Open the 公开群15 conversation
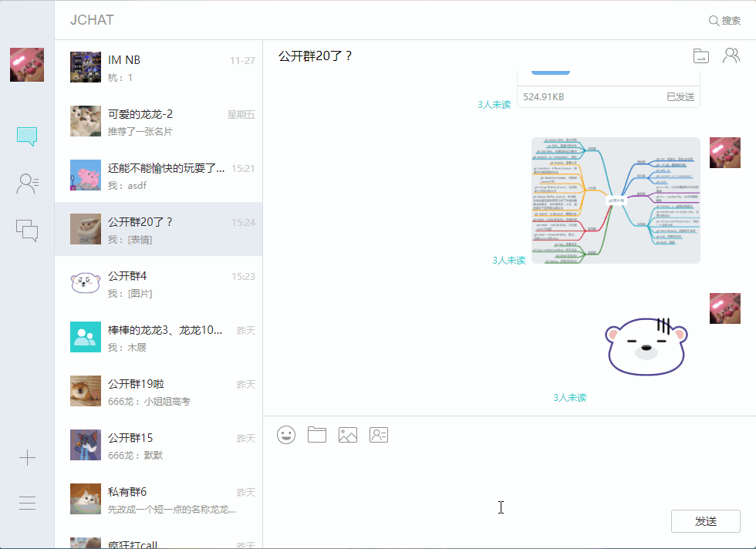Viewport: 756px width, 549px height. click(159, 445)
